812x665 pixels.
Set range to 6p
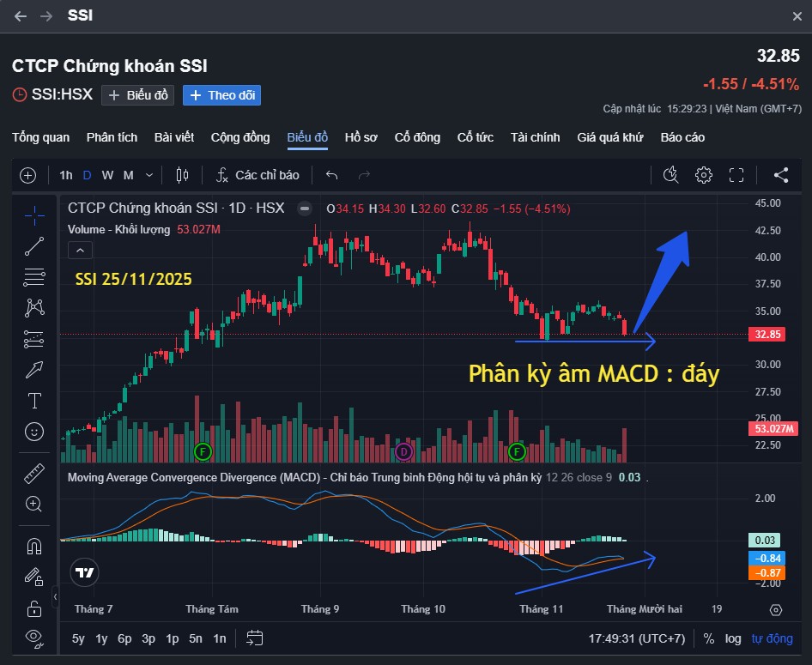click(124, 639)
